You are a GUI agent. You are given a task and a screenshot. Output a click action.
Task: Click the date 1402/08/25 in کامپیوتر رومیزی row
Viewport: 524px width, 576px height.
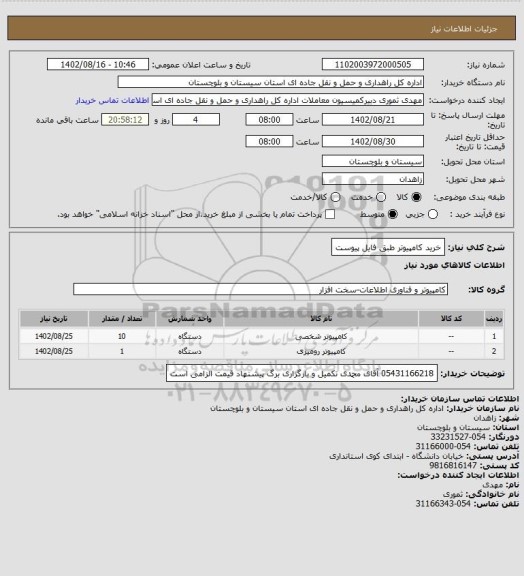coord(54,351)
